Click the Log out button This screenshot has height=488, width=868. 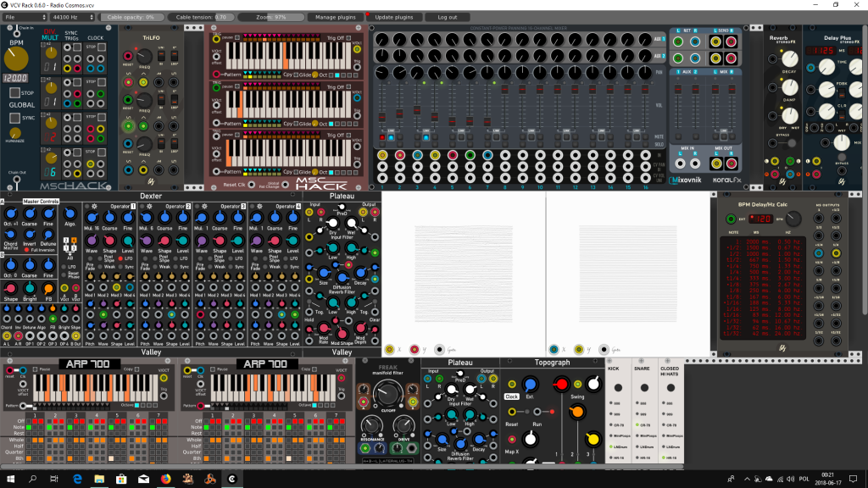[448, 17]
